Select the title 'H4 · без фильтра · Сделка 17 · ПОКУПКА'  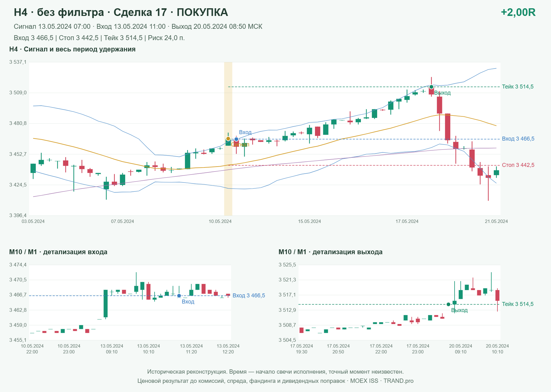(121, 12)
